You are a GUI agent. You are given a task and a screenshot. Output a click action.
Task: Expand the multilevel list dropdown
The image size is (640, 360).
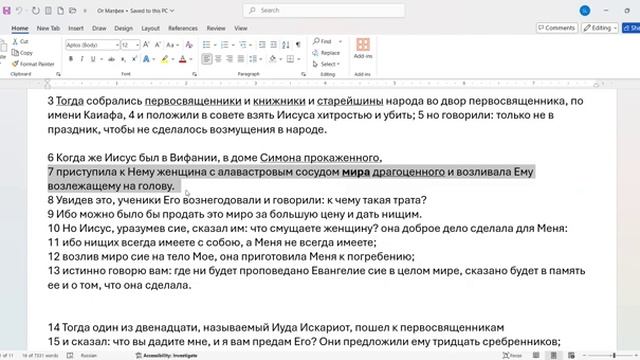tap(251, 44)
